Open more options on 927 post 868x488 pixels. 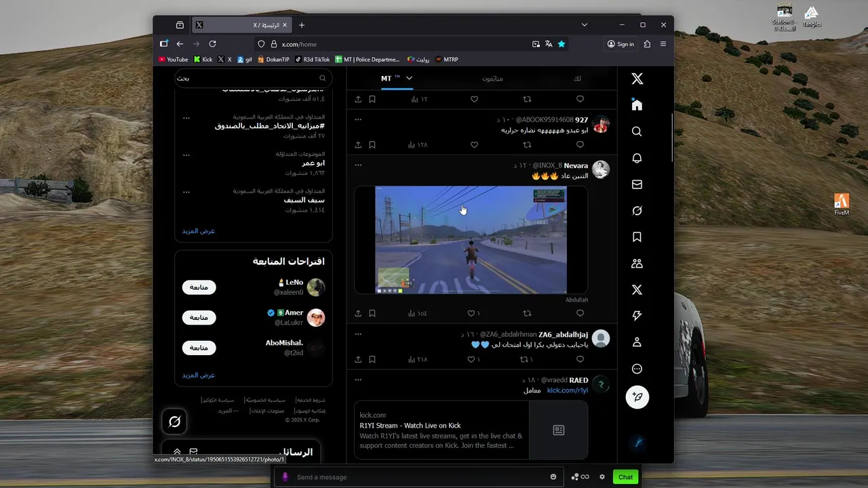[x=358, y=119]
